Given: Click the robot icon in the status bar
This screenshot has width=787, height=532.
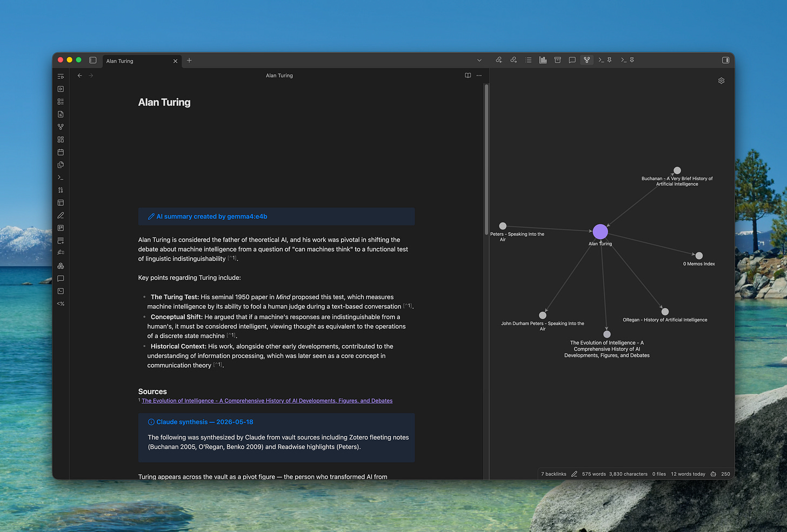Looking at the screenshot, I should tap(713, 474).
